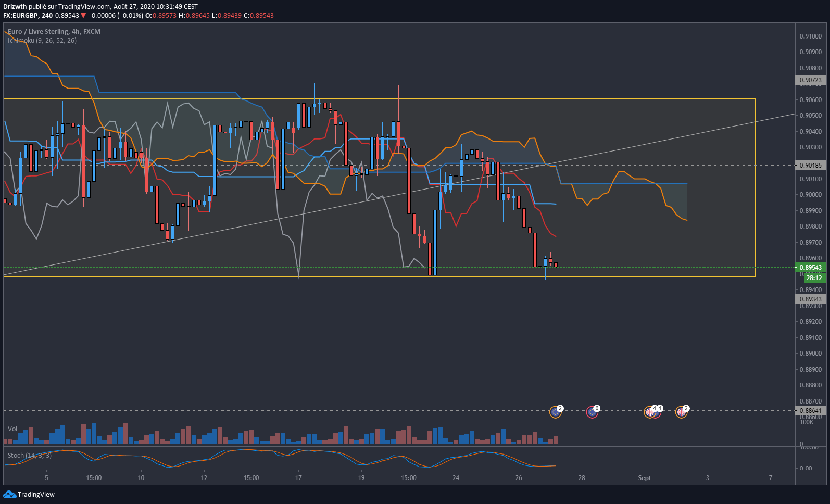Select the 0.90185 price level label

810,166
